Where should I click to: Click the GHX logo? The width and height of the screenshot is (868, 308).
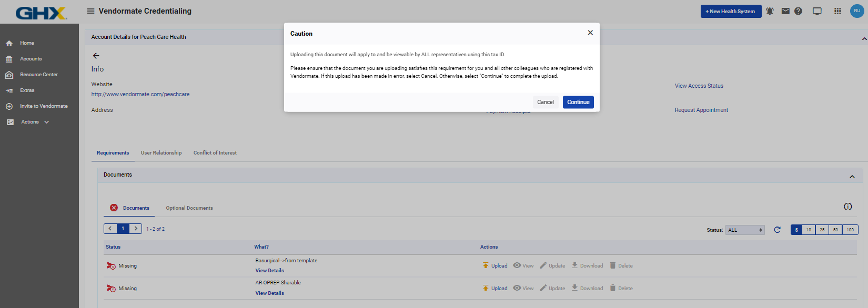click(41, 13)
